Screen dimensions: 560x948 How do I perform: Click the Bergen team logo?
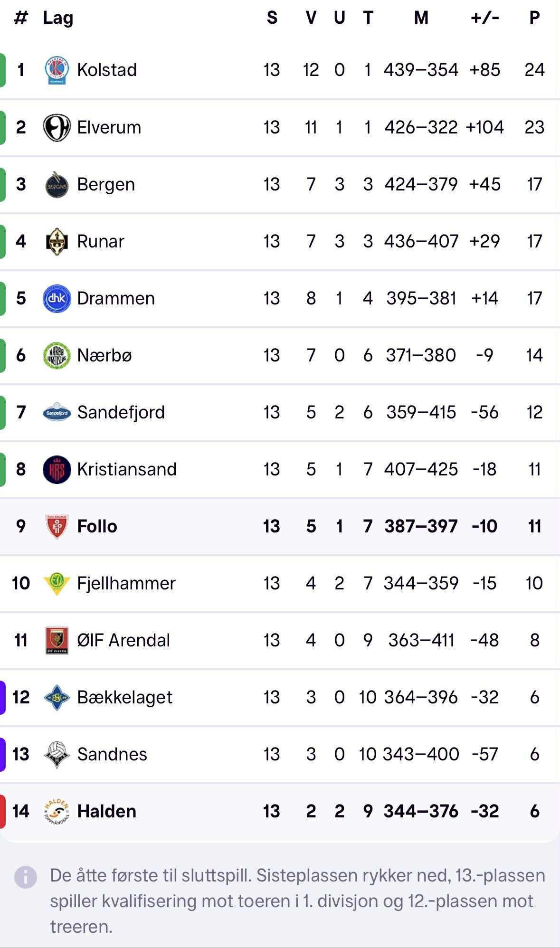(x=57, y=184)
